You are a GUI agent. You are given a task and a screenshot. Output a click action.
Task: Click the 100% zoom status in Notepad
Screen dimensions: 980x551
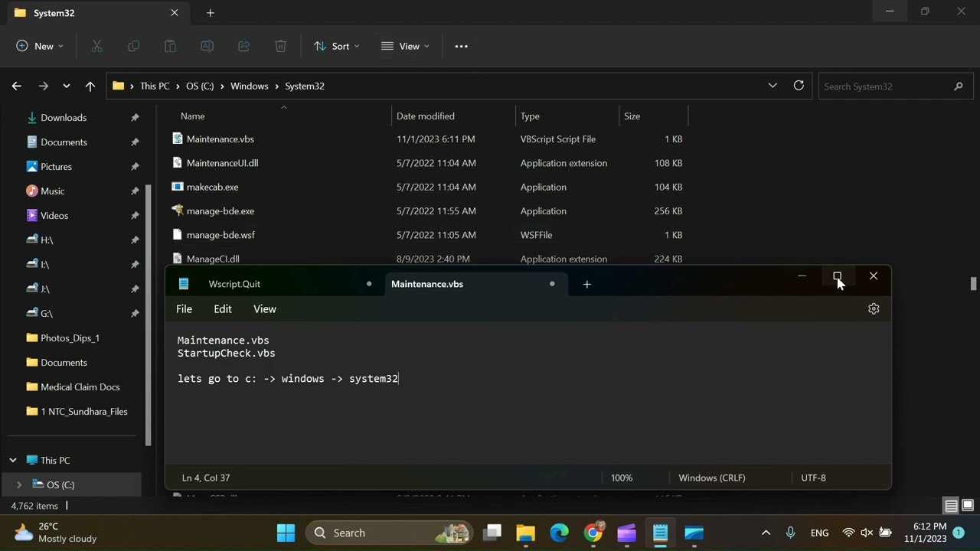pyautogui.click(x=622, y=478)
